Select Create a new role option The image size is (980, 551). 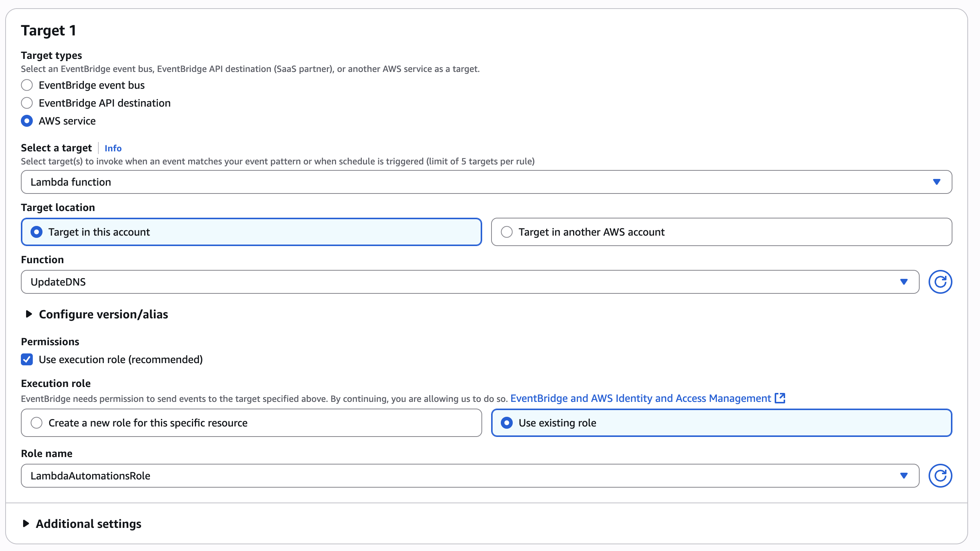point(37,422)
